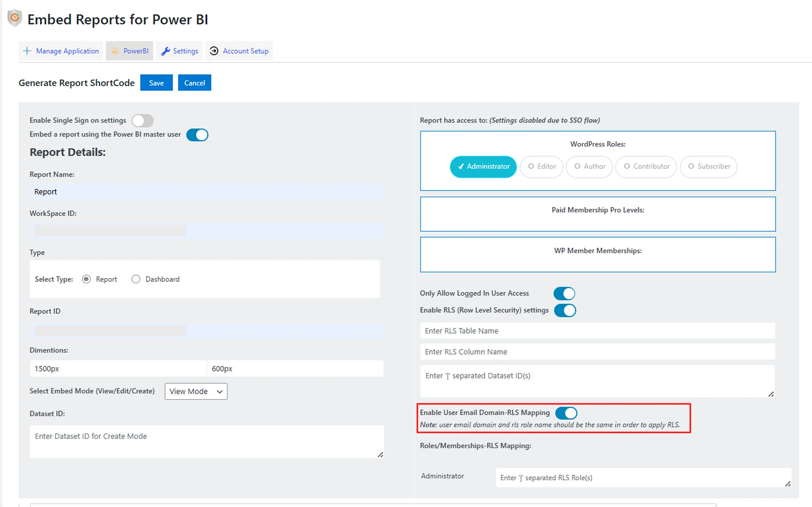Click the Enter RLS Table Name field
The image size is (812, 507).
[x=598, y=331]
